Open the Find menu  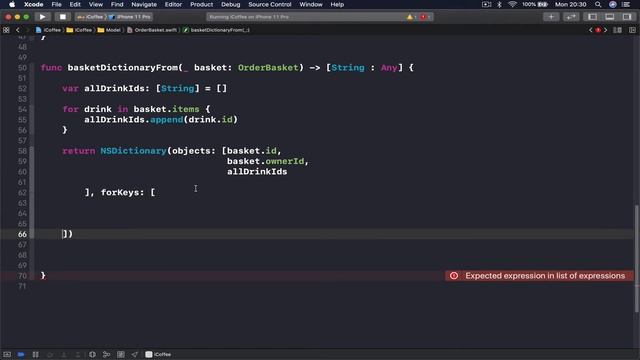pyautogui.click(x=117, y=4)
